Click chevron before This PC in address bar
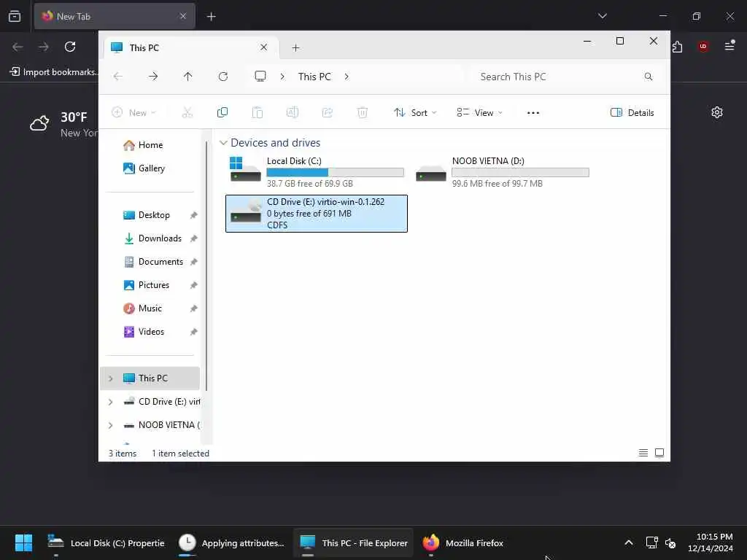 (x=282, y=77)
